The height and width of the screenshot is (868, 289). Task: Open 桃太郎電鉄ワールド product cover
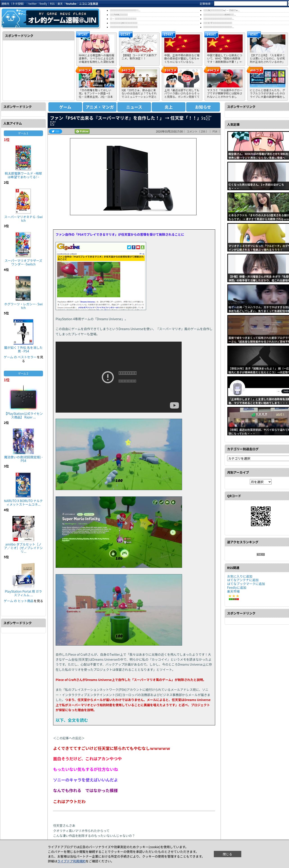[23, 157]
